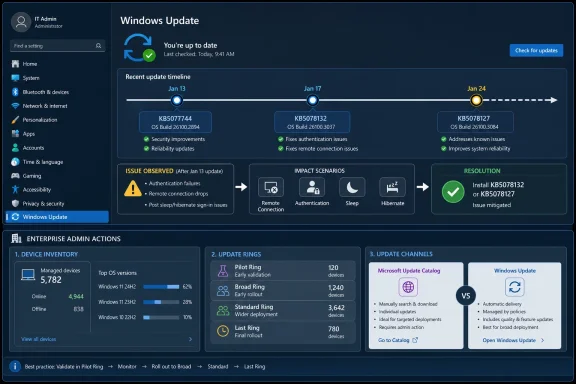Click the update sync status icon

coord(140,48)
